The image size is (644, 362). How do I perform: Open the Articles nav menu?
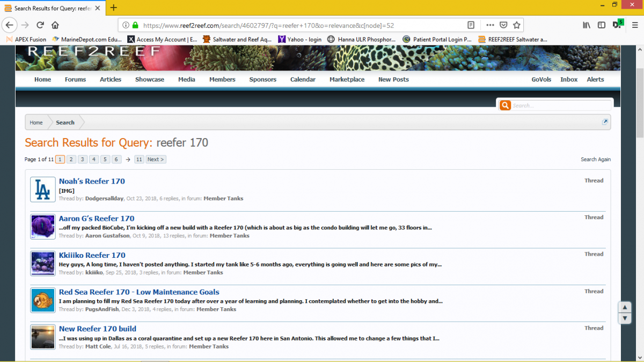click(111, 79)
